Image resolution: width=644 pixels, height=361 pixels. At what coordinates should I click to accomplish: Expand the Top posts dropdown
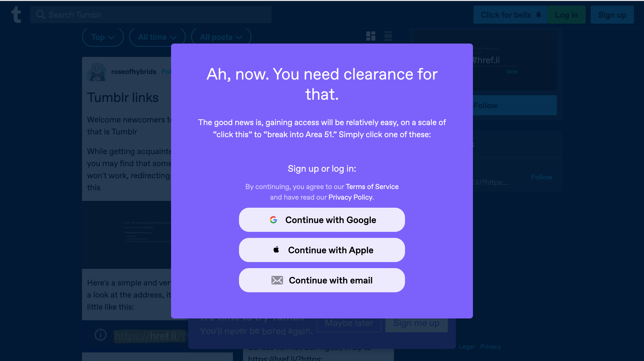click(103, 37)
